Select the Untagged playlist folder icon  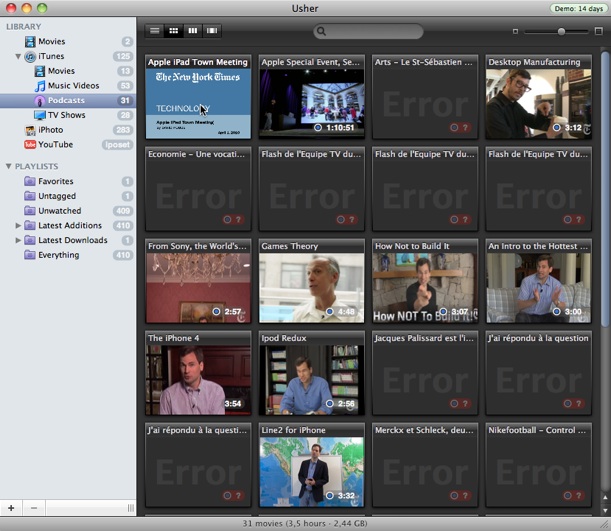click(x=30, y=196)
